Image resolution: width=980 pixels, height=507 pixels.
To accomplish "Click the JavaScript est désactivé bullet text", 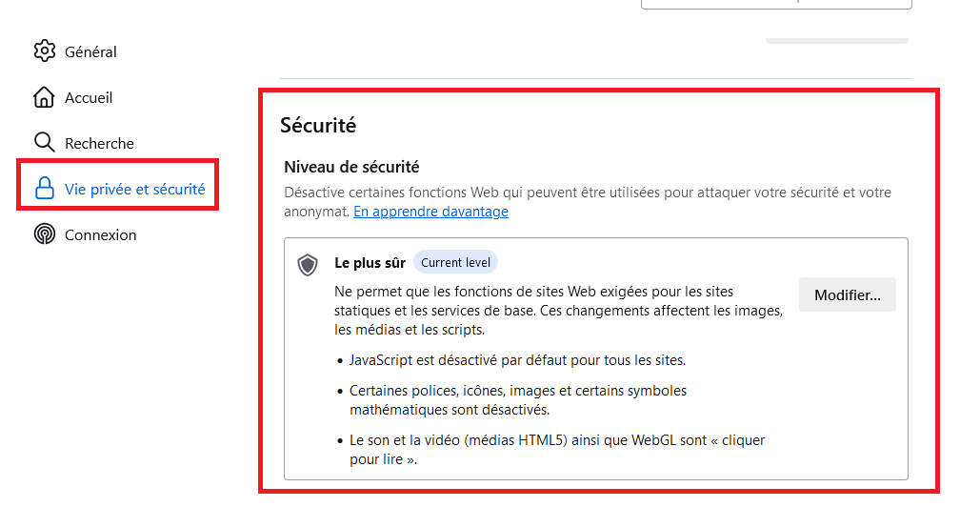I will 517,360.
